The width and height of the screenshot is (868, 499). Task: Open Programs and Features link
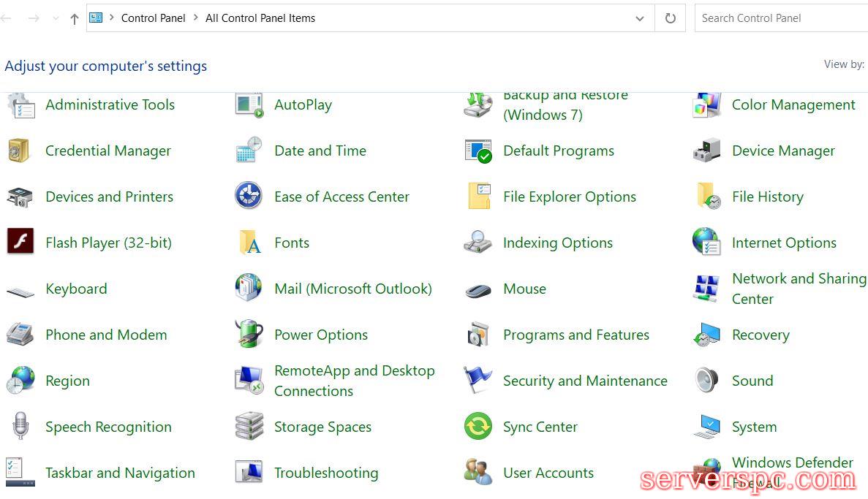(x=576, y=335)
